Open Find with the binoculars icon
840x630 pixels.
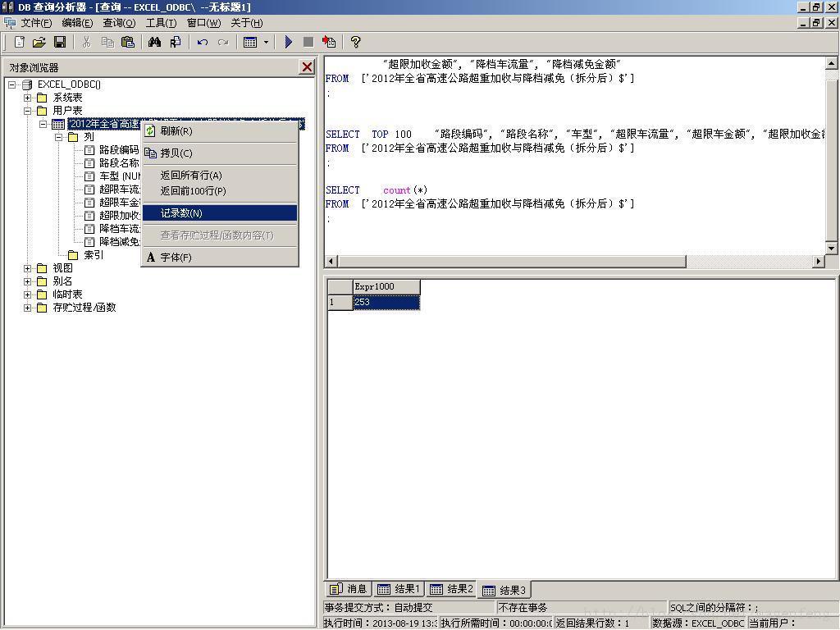(x=155, y=42)
